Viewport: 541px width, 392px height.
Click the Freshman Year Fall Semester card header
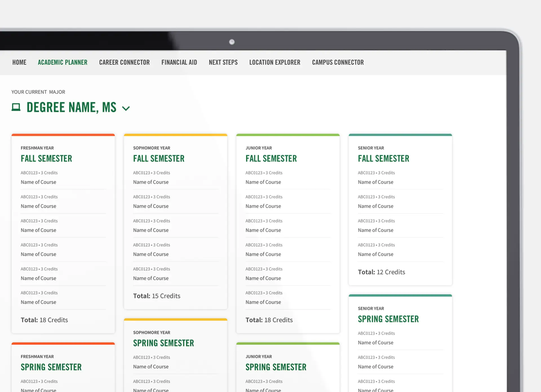tap(46, 158)
